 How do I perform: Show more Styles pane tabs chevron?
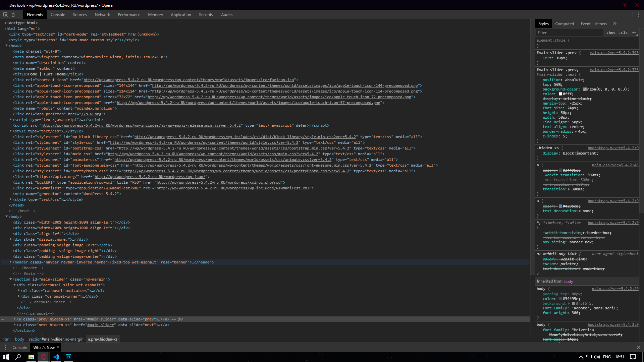615,23
